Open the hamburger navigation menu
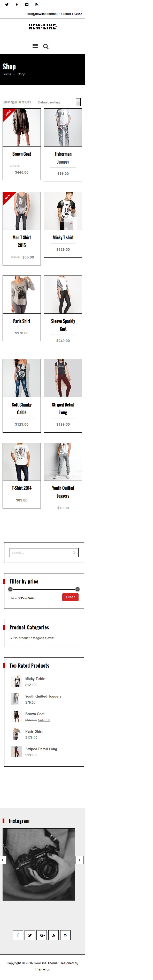The width and height of the screenshot is (153, 980). coord(35,46)
